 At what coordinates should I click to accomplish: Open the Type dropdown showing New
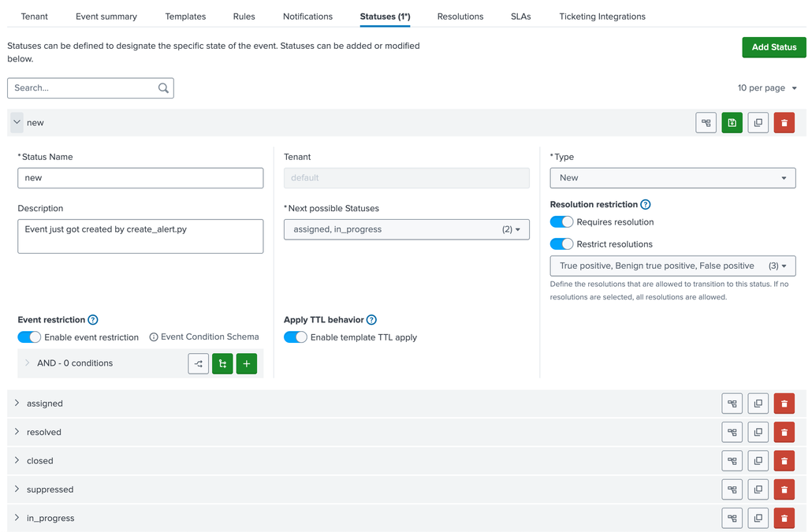pos(672,178)
